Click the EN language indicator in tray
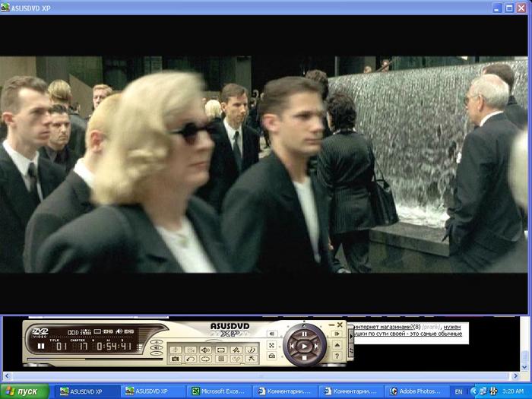This screenshot has height=399, width=532. point(459,391)
